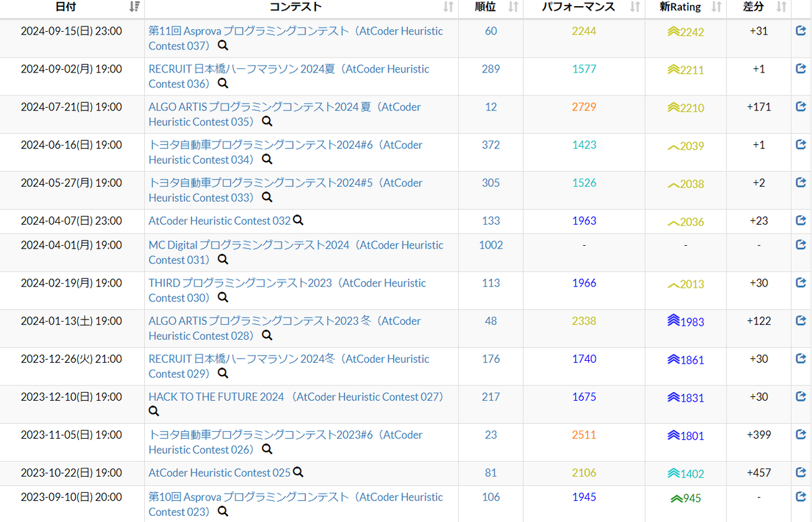
Task: Sort by 順位 column sort arrows
Action: coord(513,7)
